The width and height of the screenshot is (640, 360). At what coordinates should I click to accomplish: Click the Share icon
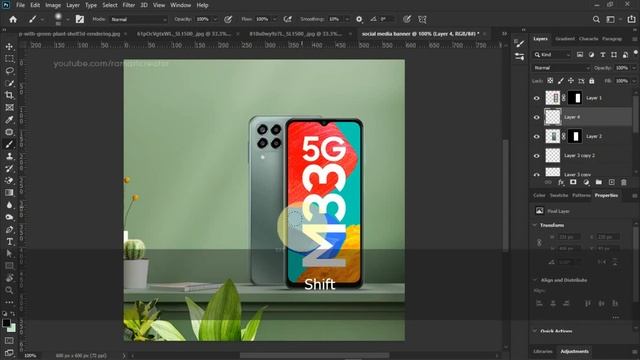tap(631, 19)
